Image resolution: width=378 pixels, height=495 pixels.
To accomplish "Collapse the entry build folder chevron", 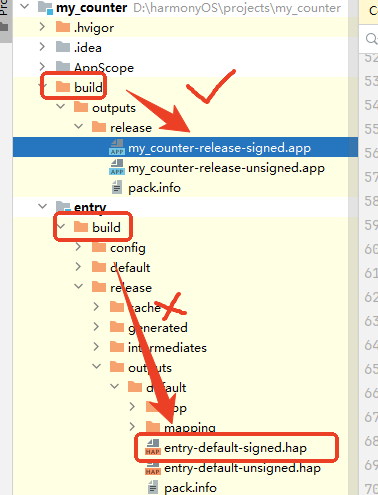I will click(61, 226).
